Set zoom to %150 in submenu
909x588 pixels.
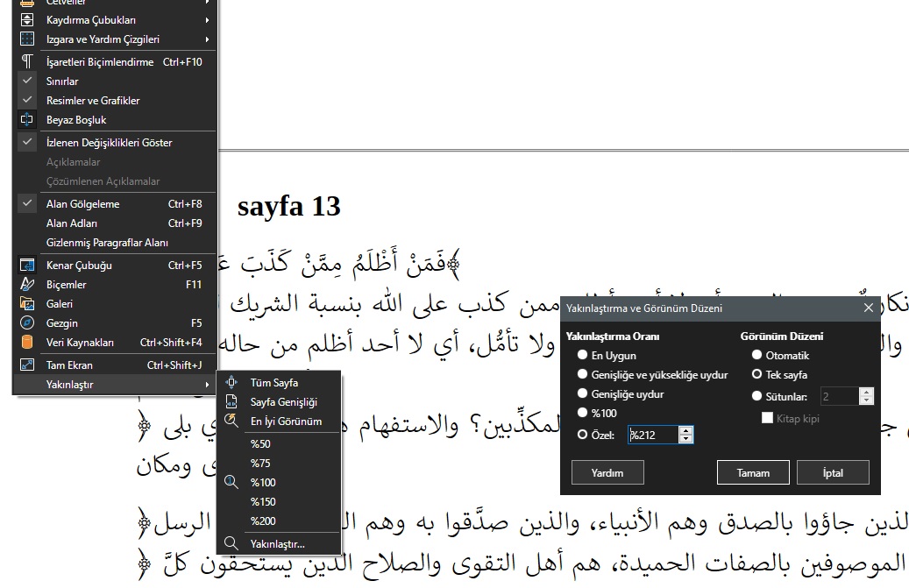point(279,501)
